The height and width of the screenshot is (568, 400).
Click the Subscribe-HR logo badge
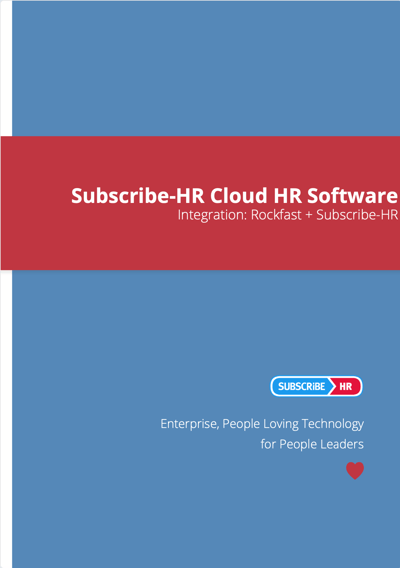click(x=316, y=386)
